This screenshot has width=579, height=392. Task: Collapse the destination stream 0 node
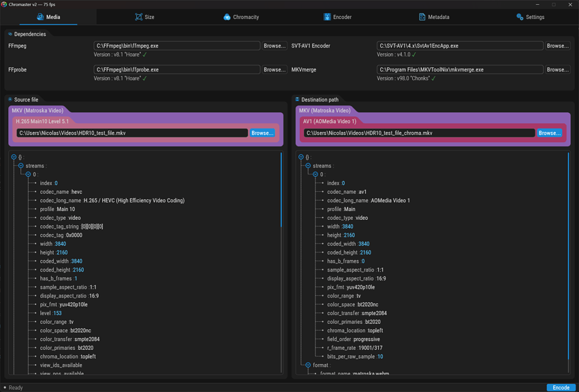[315, 174]
